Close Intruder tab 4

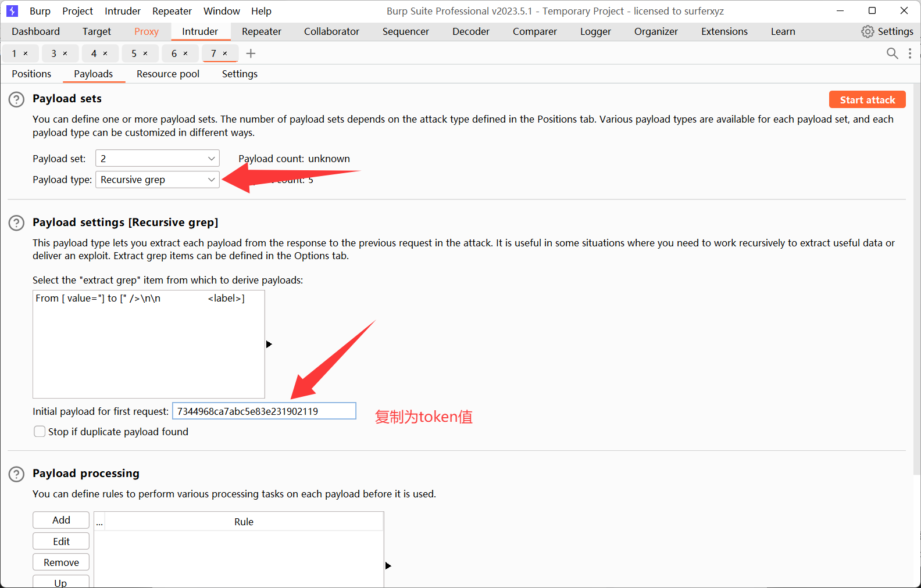pos(105,53)
